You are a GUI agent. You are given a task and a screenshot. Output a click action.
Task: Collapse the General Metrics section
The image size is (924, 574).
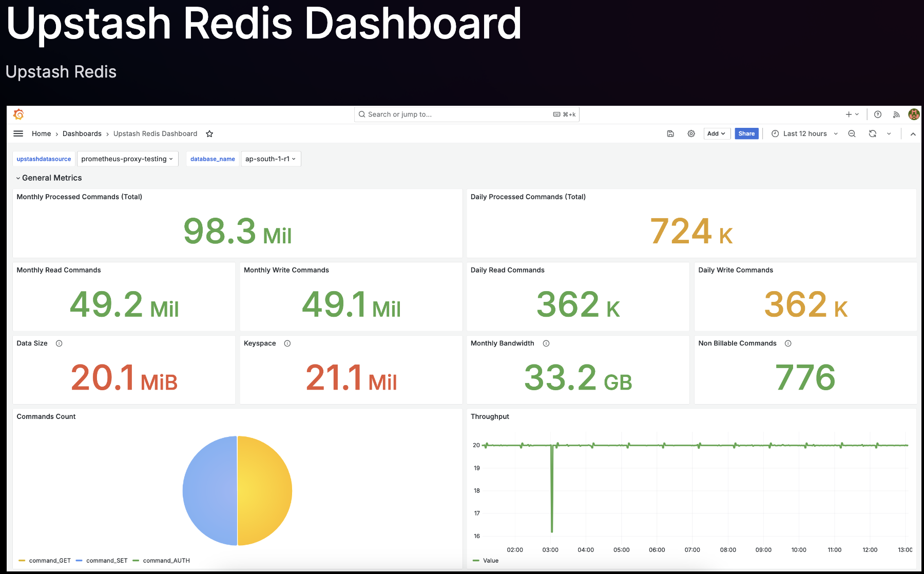49,178
